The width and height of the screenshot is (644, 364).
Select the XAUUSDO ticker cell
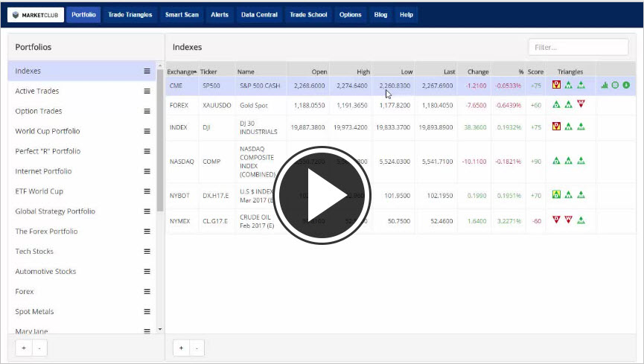tap(217, 105)
